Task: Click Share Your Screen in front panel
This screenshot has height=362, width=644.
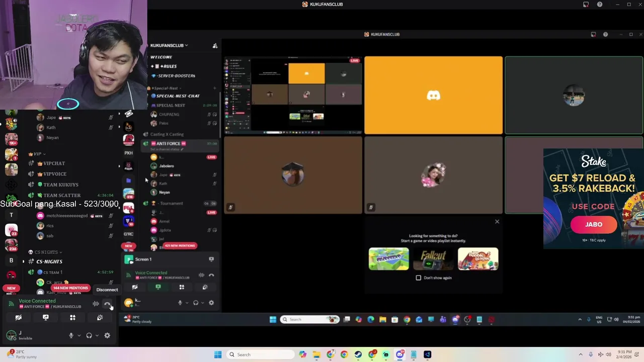Action: [x=46, y=318]
